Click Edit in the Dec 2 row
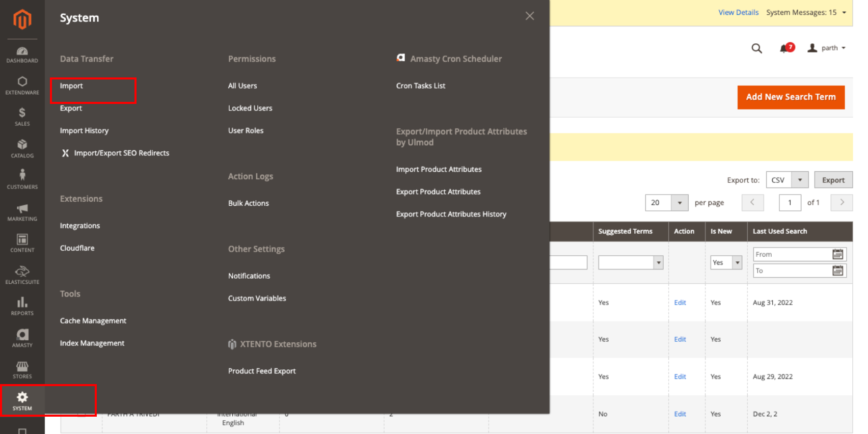 (680, 414)
